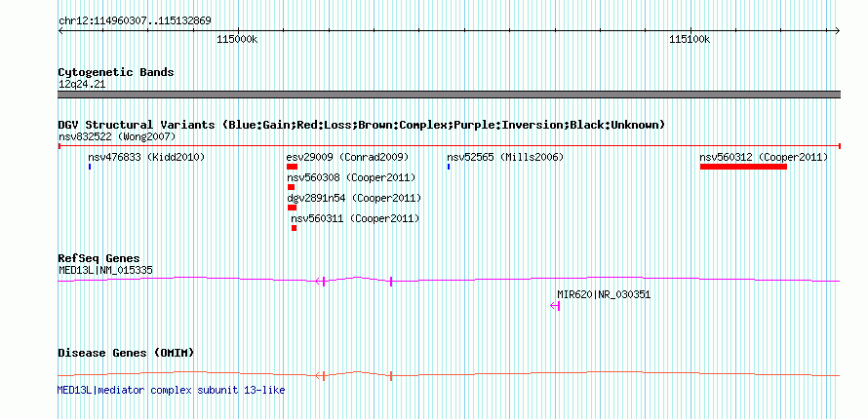
Task: Select the dgv2891n54 (Cooper2011) label
Action: click(x=354, y=199)
